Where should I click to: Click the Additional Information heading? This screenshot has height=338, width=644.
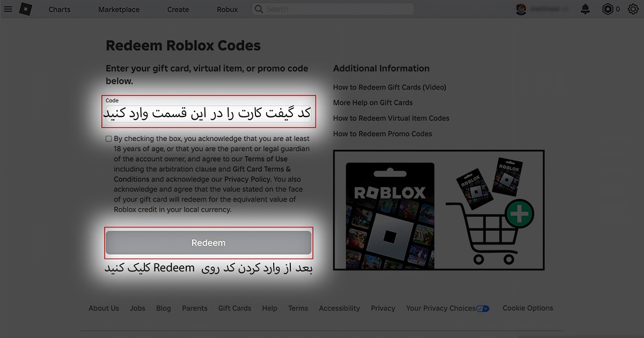point(381,68)
